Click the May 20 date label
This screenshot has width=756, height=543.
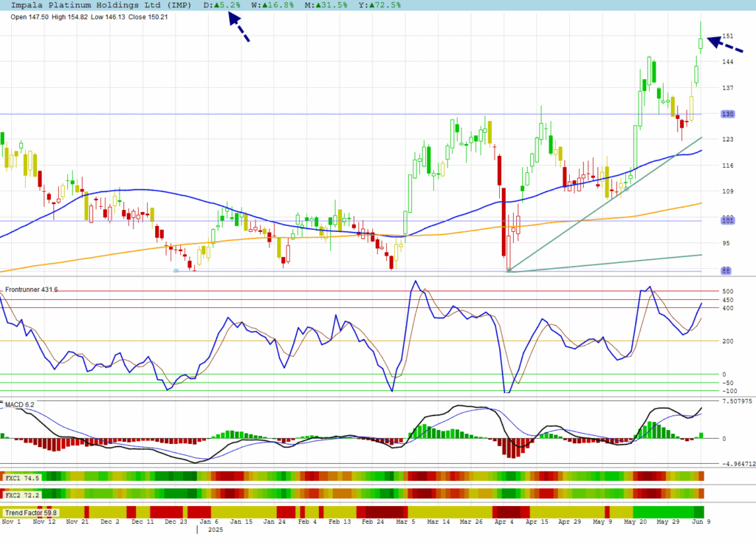click(636, 522)
